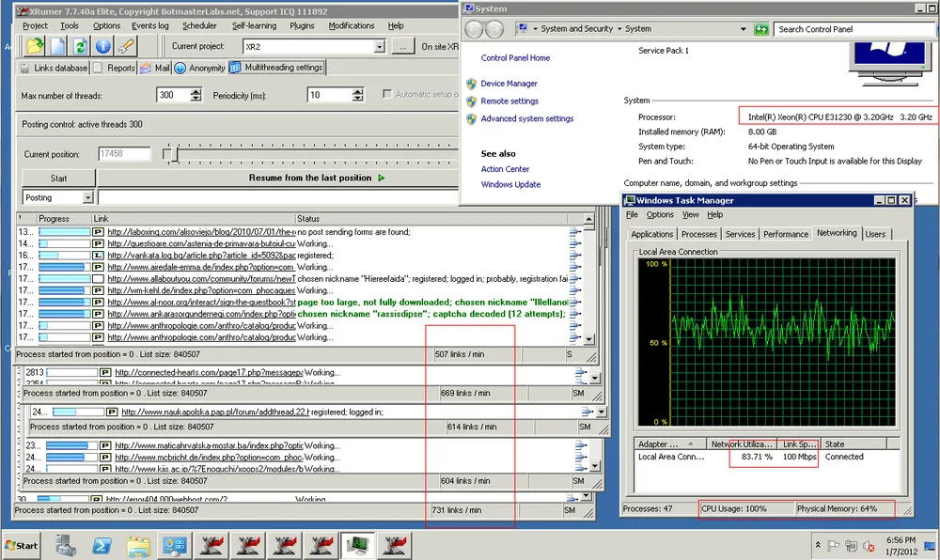This screenshot has width=940, height=560.
Task: Sort by the Adapter column header
Action: click(x=669, y=443)
